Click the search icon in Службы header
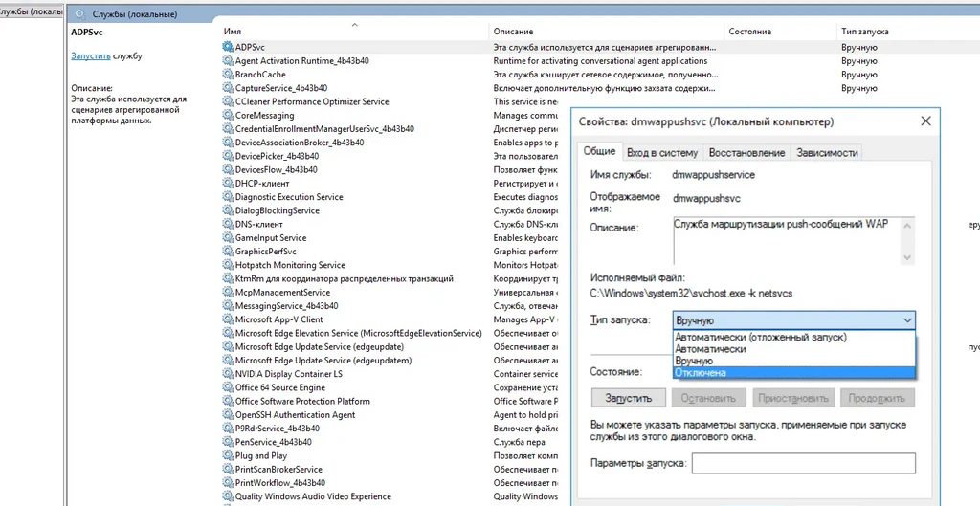This screenshot has height=506, width=980. coord(78,15)
